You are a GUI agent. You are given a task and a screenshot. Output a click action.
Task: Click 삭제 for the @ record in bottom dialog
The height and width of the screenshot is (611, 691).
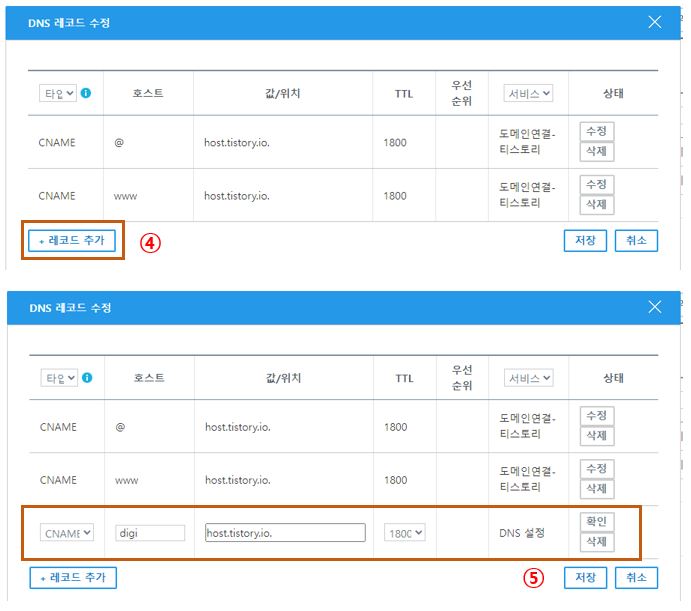pos(597,436)
